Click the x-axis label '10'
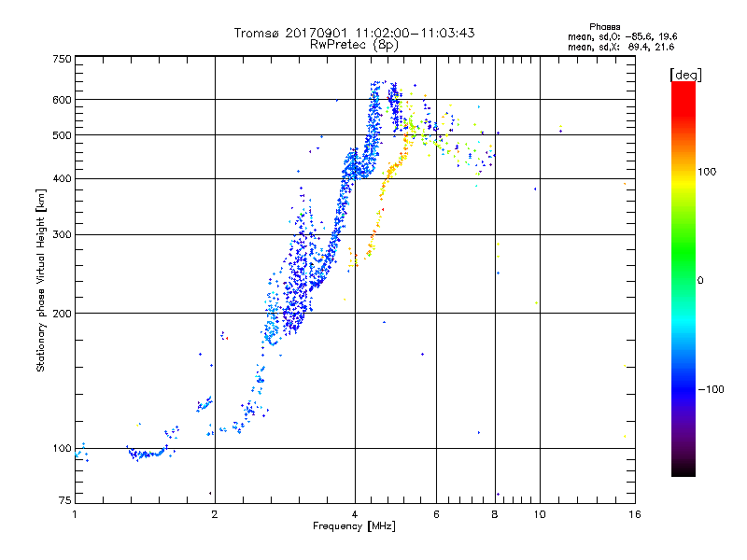This screenshot has height=560, width=747. point(540,514)
